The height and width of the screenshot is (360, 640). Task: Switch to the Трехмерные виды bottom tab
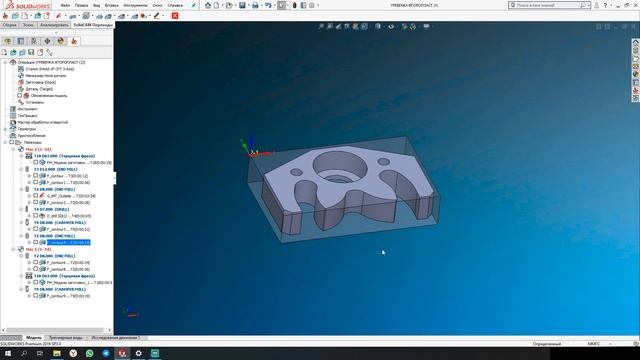pyautogui.click(x=65, y=338)
